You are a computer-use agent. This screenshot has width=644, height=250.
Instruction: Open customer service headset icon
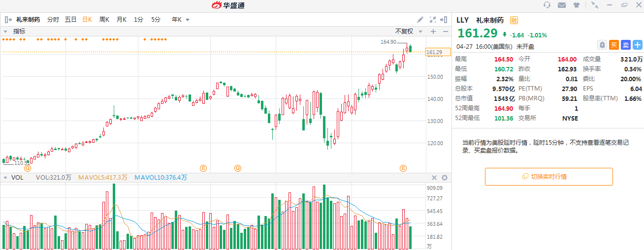547,5
